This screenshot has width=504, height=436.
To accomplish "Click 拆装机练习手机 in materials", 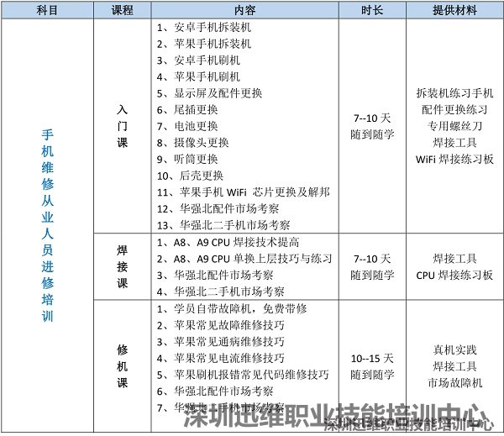I will pos(454,93).
